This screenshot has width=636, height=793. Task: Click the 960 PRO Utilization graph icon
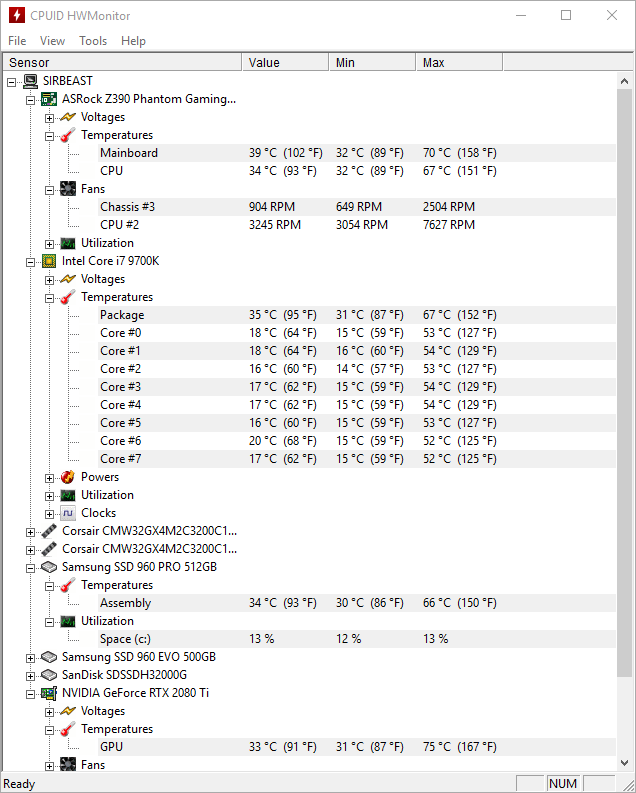pos(68,621)
